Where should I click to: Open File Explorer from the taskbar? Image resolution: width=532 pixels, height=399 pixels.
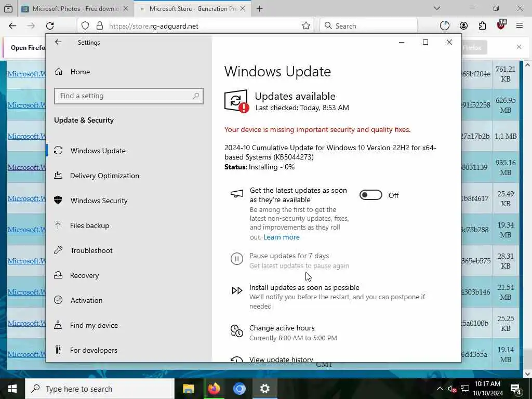pos(188,389)
